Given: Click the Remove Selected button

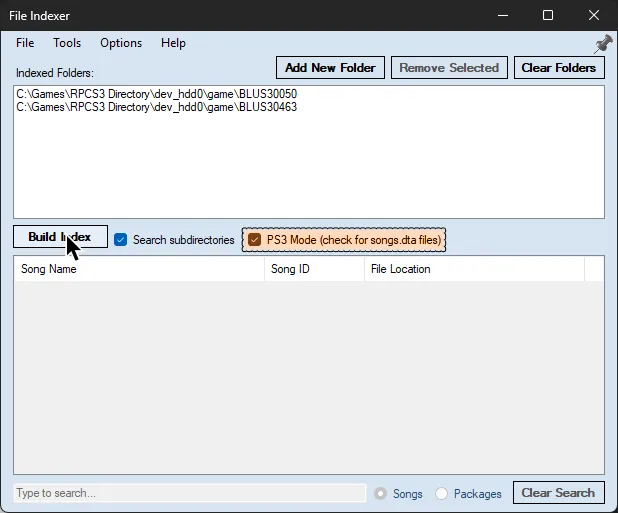Looking at the screenshot, I should click(449, 68).
